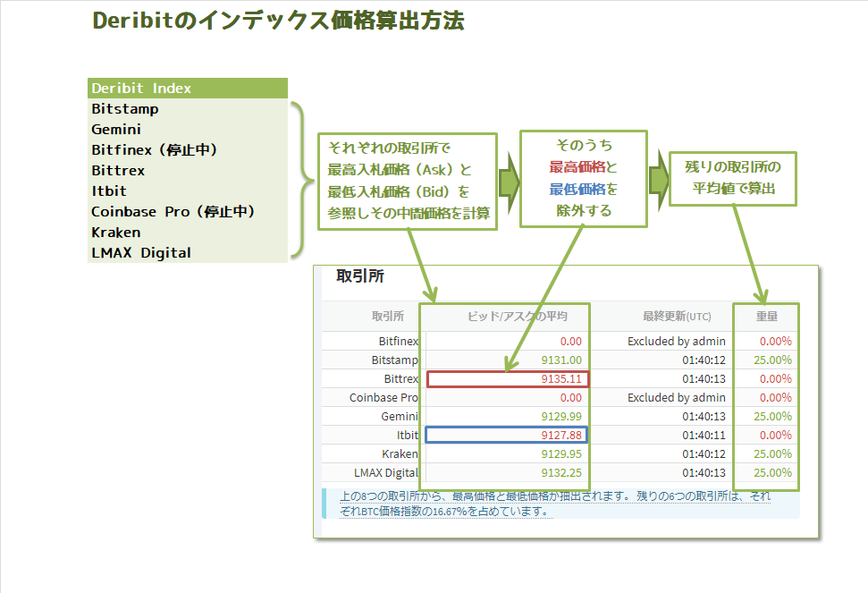Image resolution: width=868 pixels, height=593 pixels.
Task: Click 'Excluded by admin' in the Bitfinex row
Action: click(677, 341)
